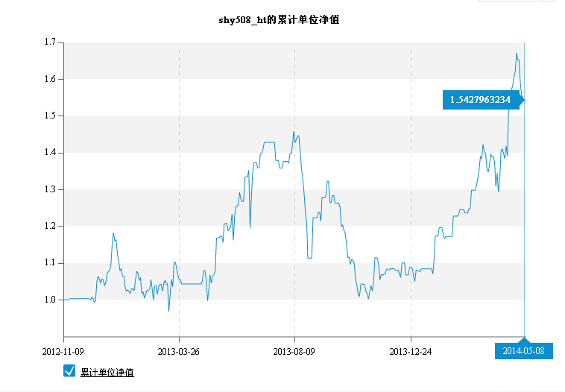Uncheck the 累计单位净值 series checkbox
The width and height of the screenshot is (565, 392).
point(69,370)
